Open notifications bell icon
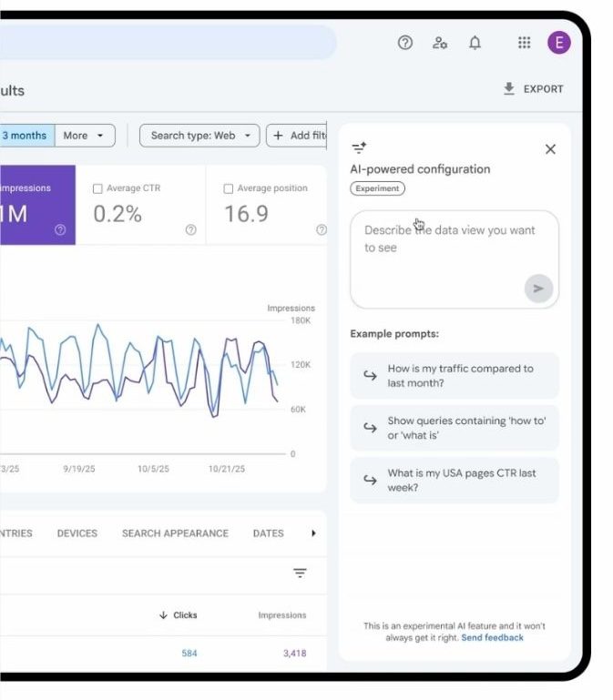The image size is (613, 700). 475,43
